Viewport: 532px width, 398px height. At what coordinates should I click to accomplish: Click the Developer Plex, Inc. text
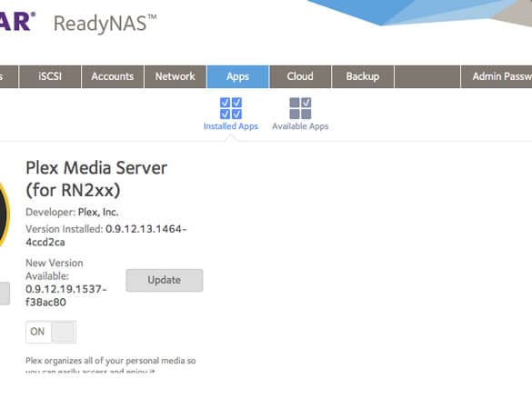72,213
